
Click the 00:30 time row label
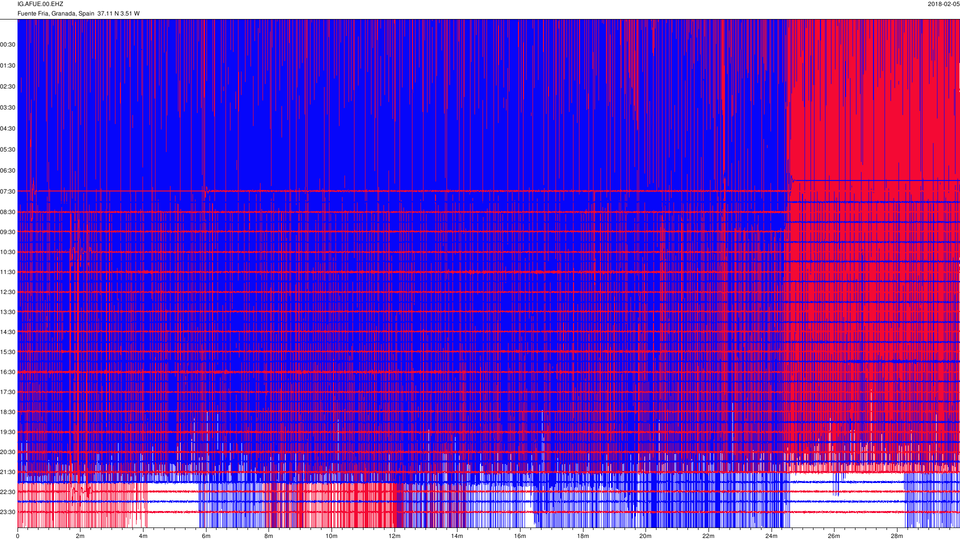[x=8, y=45]
